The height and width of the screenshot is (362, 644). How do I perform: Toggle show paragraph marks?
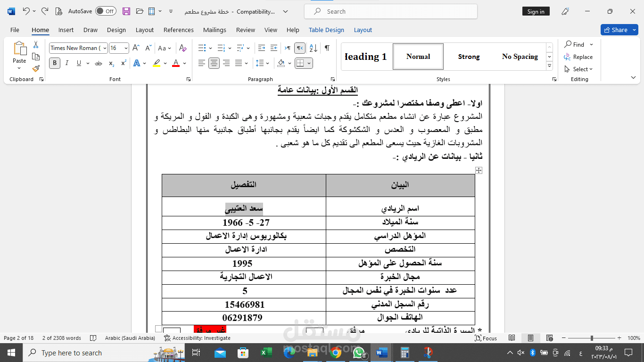coord(327,48)
